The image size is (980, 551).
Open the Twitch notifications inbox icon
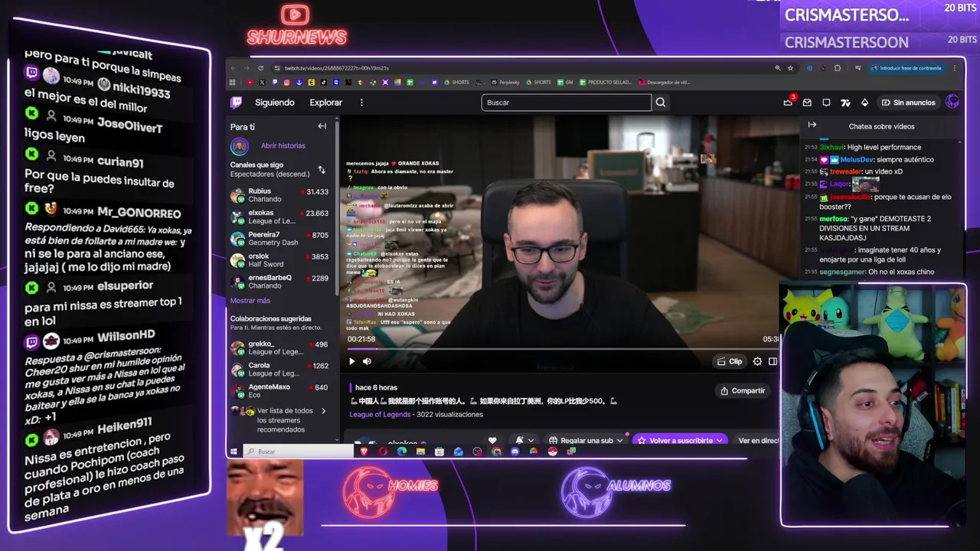click(x=807, y=103)
